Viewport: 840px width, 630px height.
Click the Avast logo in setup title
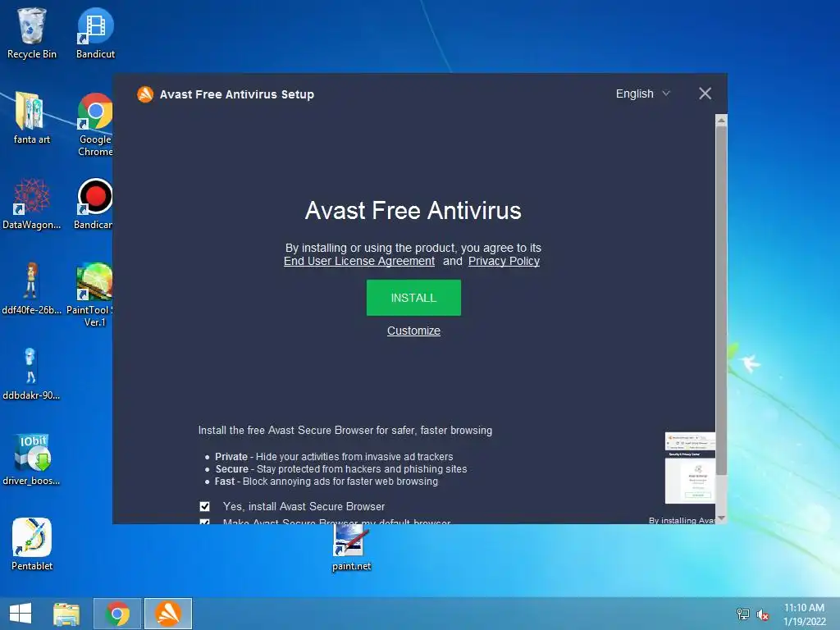145,94
